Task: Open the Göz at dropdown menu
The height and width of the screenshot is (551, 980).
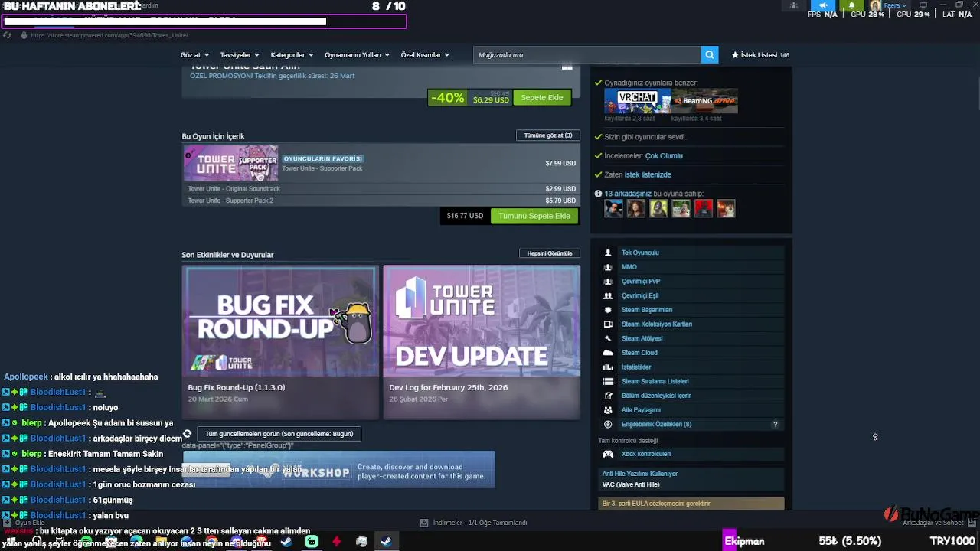Action: click(x=194, y=55)
